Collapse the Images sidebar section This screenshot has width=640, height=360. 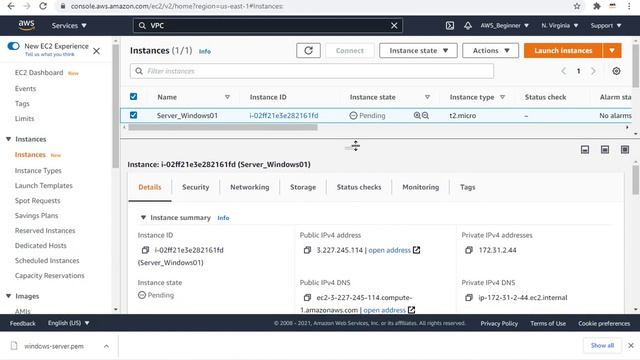click(8, 296)
